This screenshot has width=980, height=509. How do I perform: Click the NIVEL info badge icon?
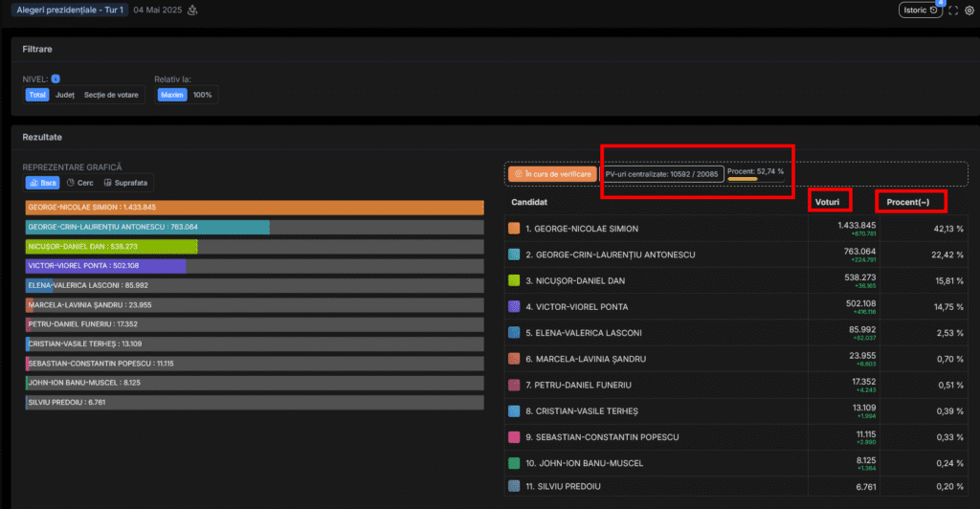point(56,78)
